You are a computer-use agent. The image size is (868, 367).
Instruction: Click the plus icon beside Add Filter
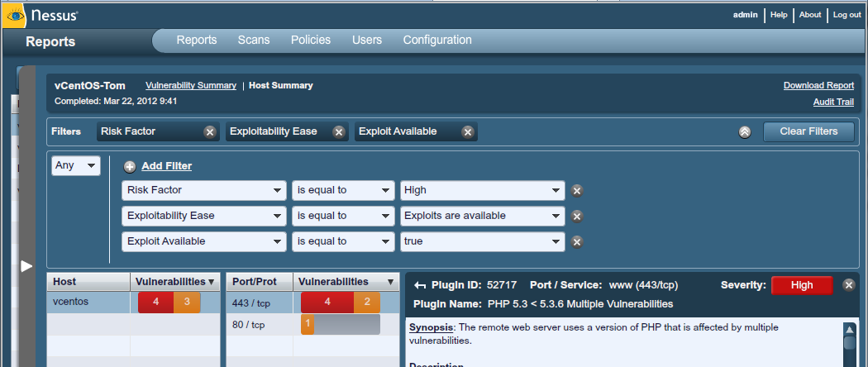pyautogui.click(x=130, y=167)
